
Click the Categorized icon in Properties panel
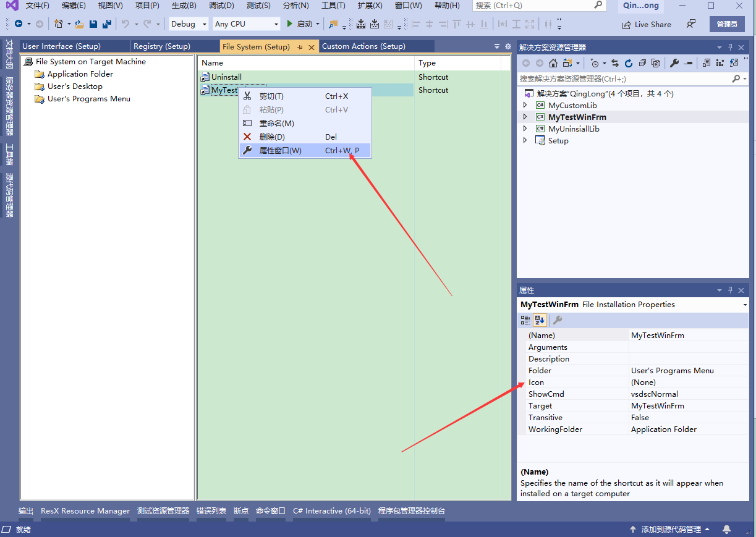[525, 320]
